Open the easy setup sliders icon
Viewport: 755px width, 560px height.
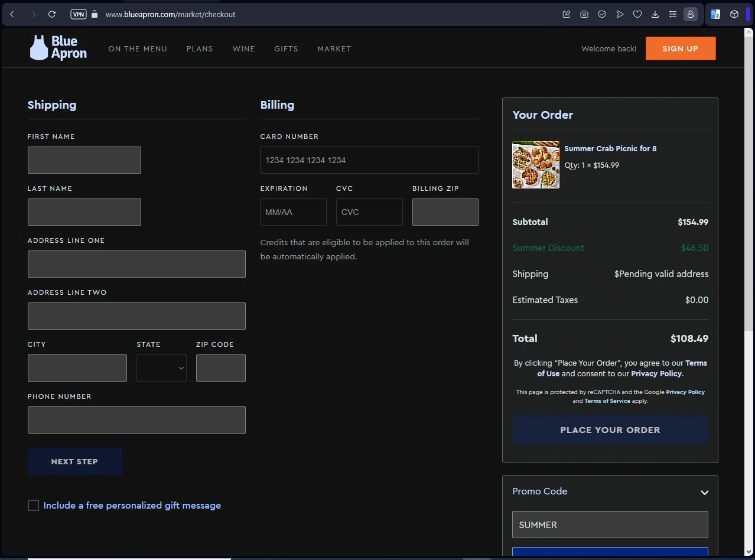672,14
